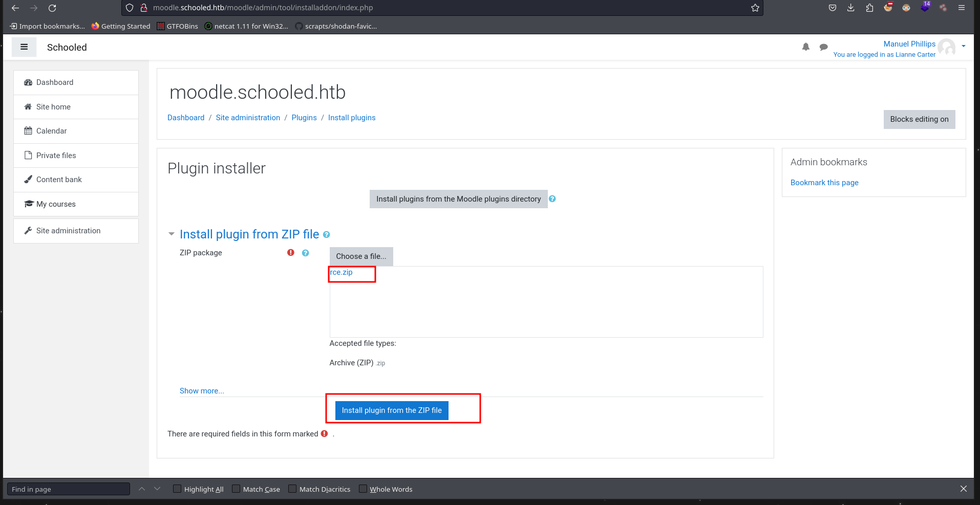The width and height of the screenshot is (980, 505).
Task: Click Install plugin from the ZIP file button
Action: click(x=392, y=410)
